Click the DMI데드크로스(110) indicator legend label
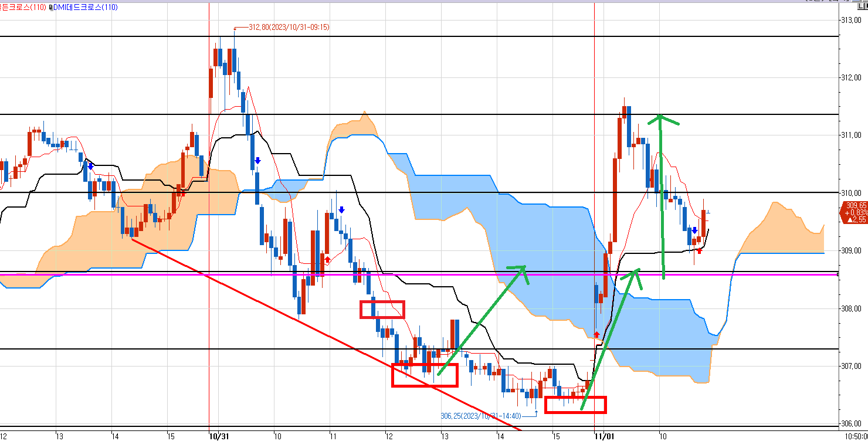Screen dimensions: 868x441 pyautogui.click(x=84, y=7)
